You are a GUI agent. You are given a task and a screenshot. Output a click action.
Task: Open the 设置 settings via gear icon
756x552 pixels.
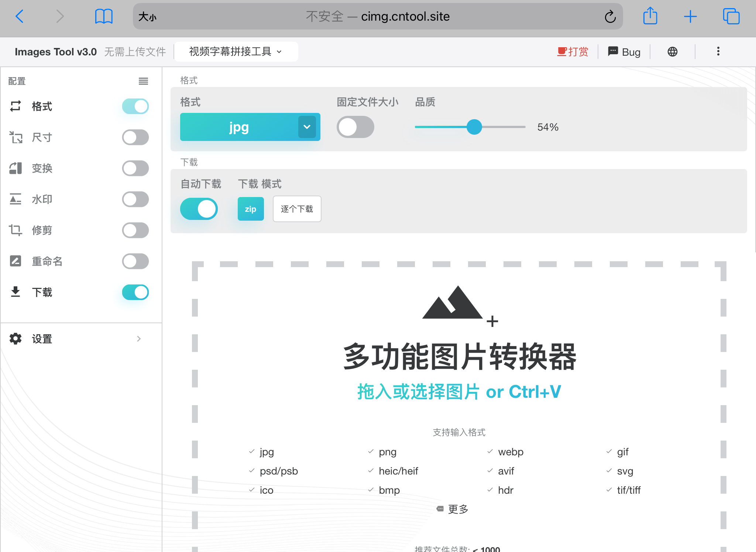[16, 339]
